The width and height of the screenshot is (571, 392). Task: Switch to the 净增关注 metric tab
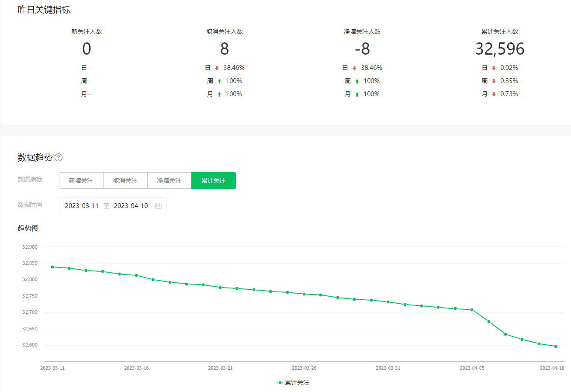click(170, 180)
